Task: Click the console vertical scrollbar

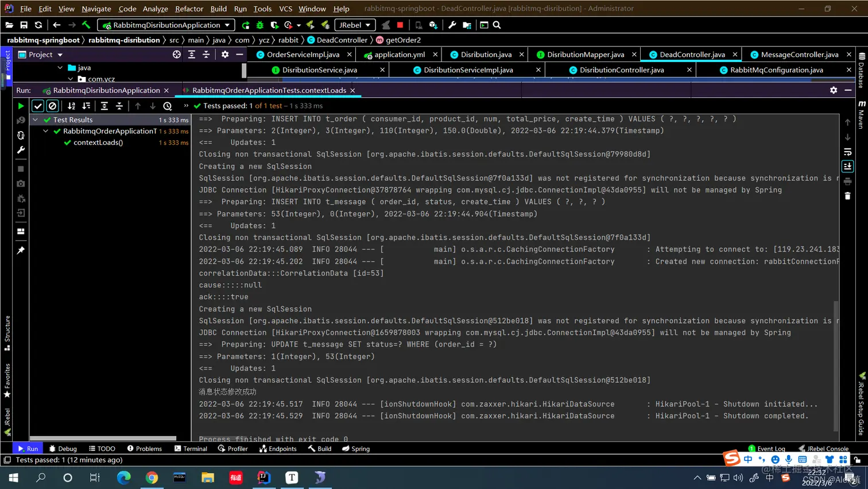Action: click(x=836, y=365)
